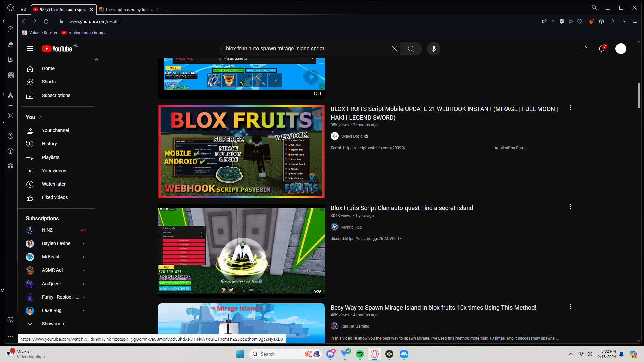
Task: Select the blox fruit auto spawn YouTube tab
Action: coord(63,9)
